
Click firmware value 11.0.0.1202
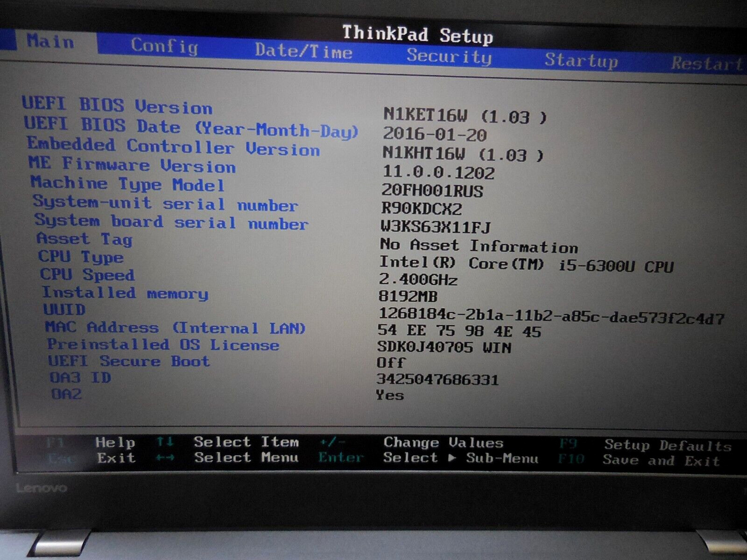click(x=438, y=172)
